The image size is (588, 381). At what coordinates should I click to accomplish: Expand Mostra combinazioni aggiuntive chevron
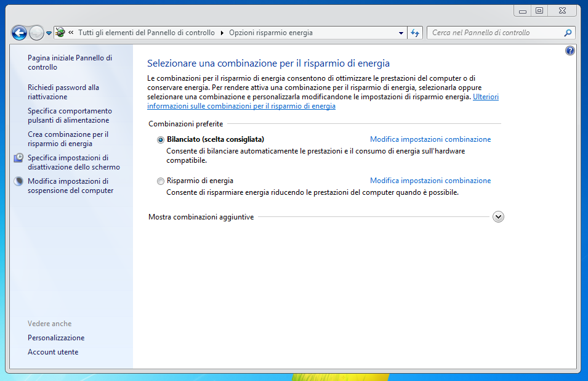point(499,217)
